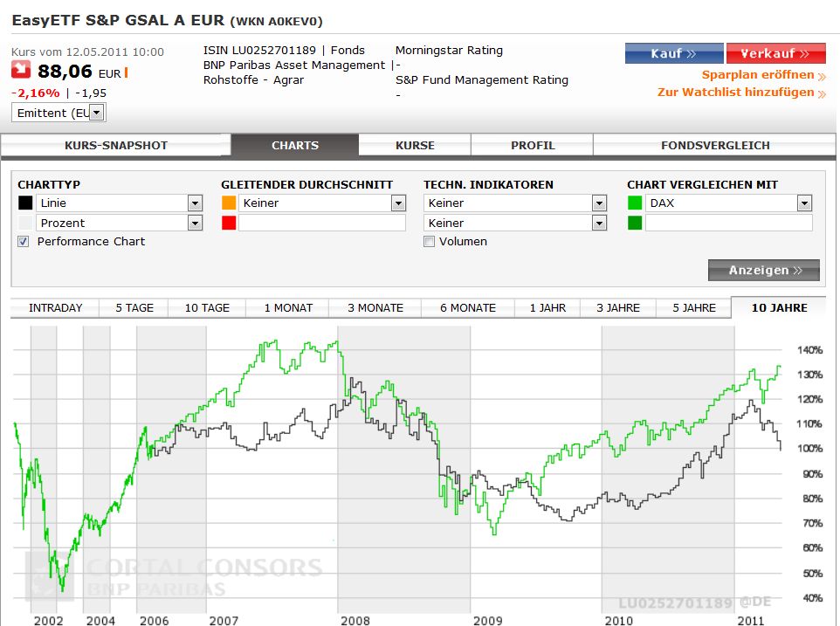Select the Intraday time range
840x626 pixels.
(55, 308)
